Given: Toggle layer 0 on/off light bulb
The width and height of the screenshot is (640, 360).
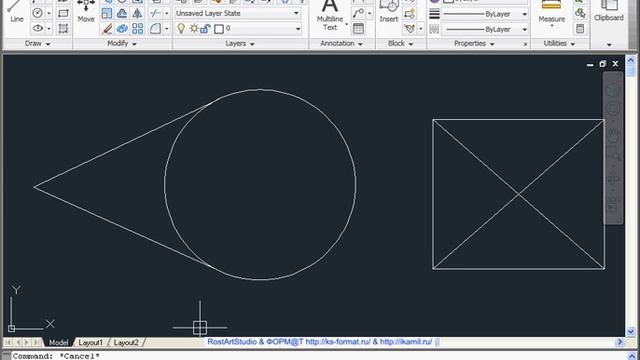Looking at the screenshot, I should 181,29.
